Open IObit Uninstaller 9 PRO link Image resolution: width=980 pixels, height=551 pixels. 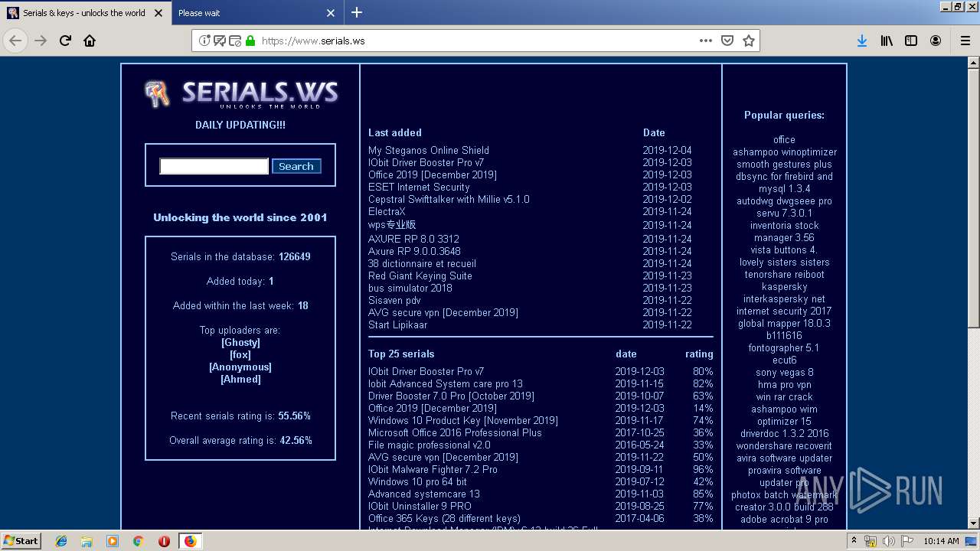[420, 506]
